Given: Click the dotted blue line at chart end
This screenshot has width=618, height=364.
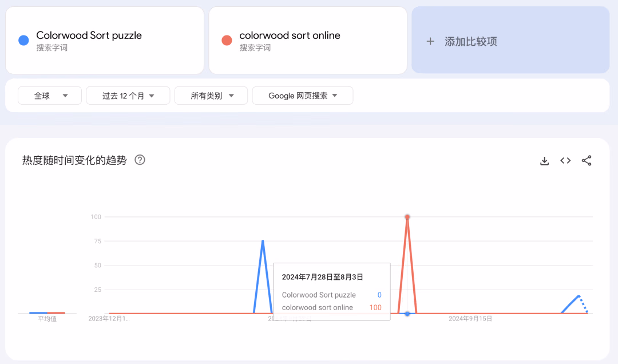Looking at the screenshot, I should click(583, 304).
